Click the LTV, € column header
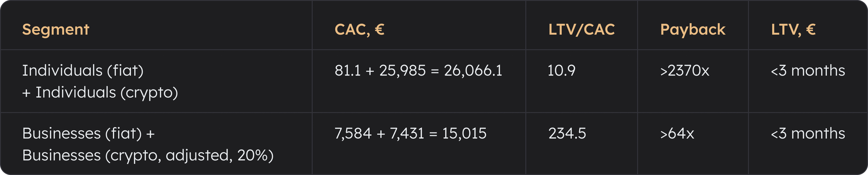 pyautogui.click(x=793, y=30)
